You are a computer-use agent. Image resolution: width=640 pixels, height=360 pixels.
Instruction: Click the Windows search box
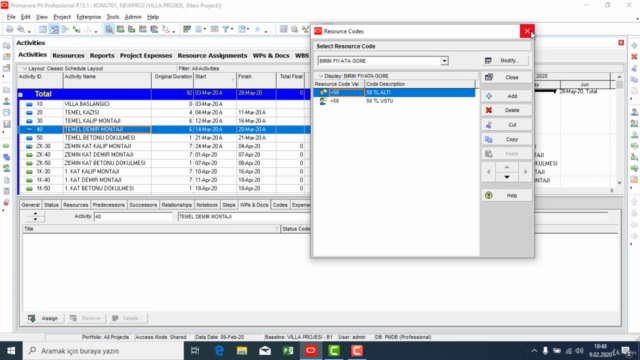tap(104, 351)
